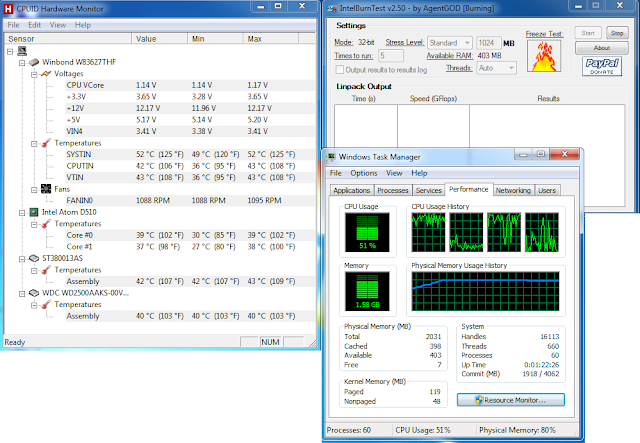Image resolution: width=640 pixels, height=443 pixels.
Task: Collapse the ST380013AS node
Action: [x=22, y=259]
